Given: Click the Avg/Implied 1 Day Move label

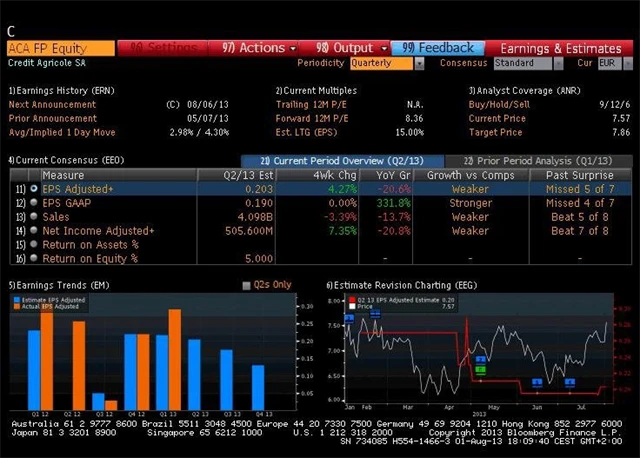Looking at the screenshot, I should coord(62,132).
